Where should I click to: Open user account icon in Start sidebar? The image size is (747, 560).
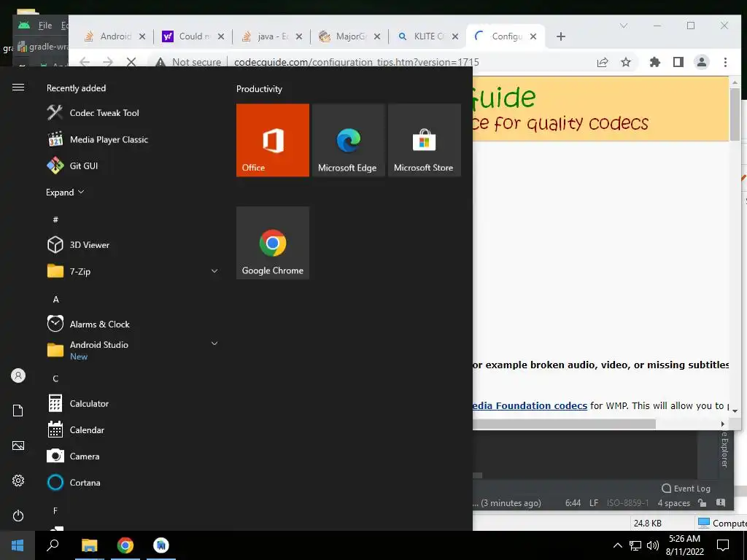point(18,376)
